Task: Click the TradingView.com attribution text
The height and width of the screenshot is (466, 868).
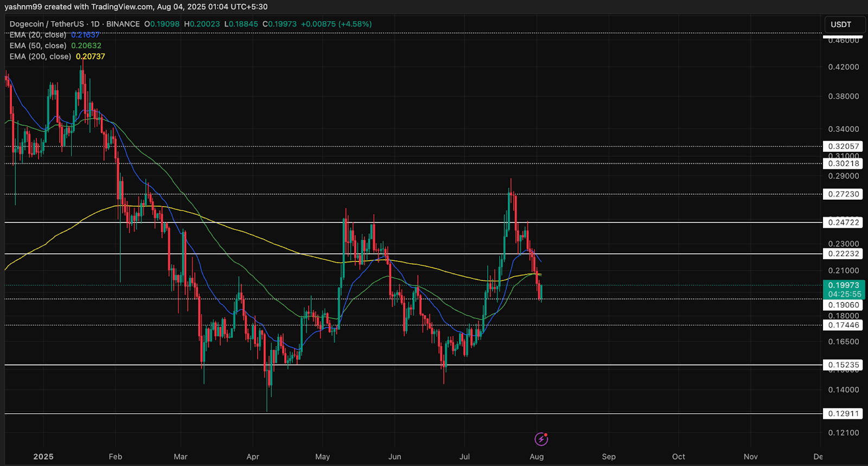Action: pyautogui.click(x=123, y=7)
